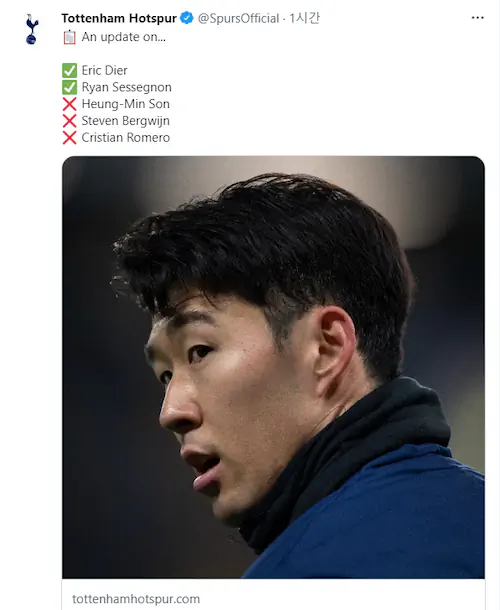The height and width of the screenshot is (610, 500).
Task: Click the green checkmark beside Ryan Sessegnon
Action: (69, 88)
